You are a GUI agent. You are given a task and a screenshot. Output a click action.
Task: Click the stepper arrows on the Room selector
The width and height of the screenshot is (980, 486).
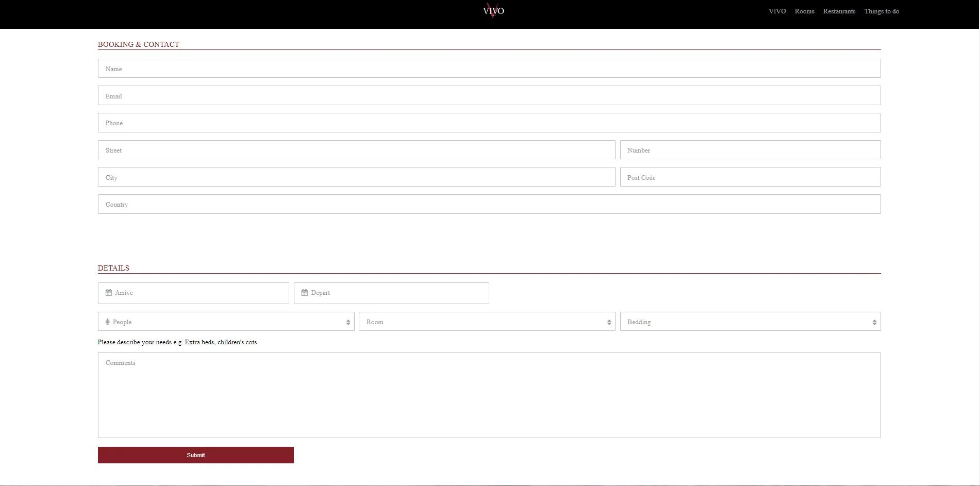point(609,321)
